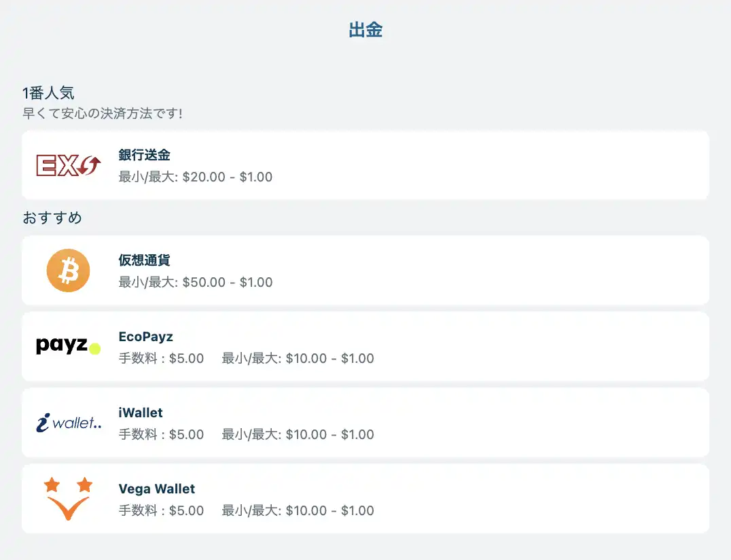
Task: Click the EcoPayz 手数料 $5.00 fee
Action: click(x=161, y=358)
